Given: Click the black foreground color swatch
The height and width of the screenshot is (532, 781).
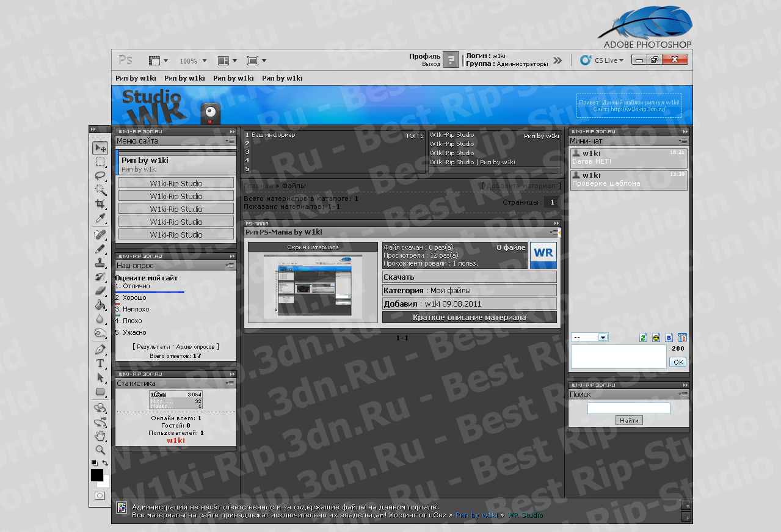Looking at the screenshot, I should [x=97, y=475].
